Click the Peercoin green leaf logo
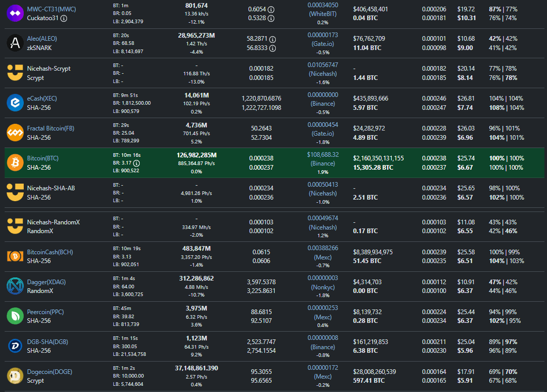 click(x=15, y=316)
